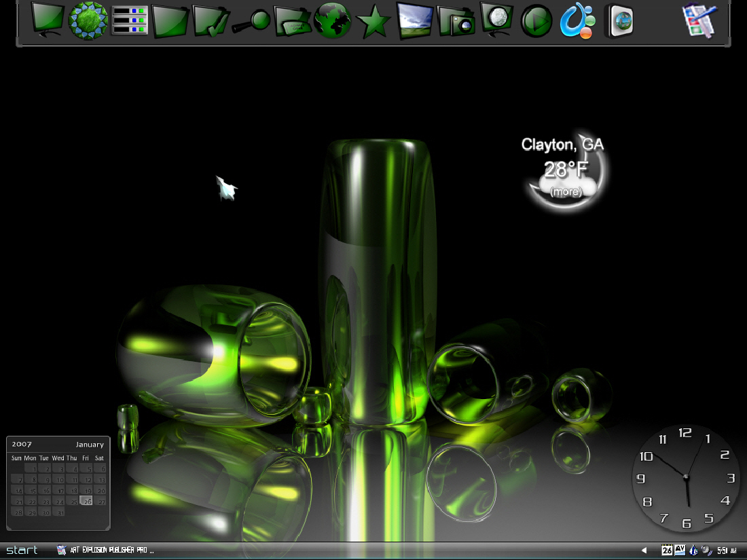
Task: Launch the blue swirl dock icon
Action: click(x=578, y=20)
